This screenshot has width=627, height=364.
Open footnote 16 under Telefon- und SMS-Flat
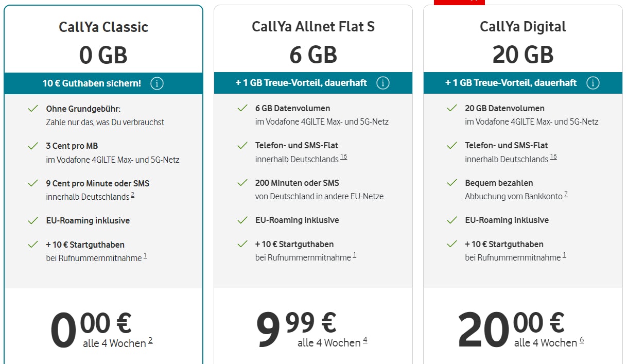[x=343, y=158]
